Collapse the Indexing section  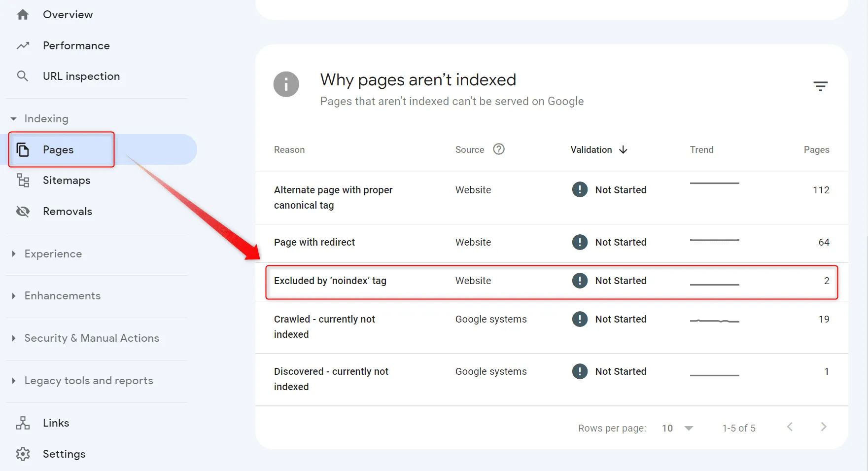pos(14,119)
